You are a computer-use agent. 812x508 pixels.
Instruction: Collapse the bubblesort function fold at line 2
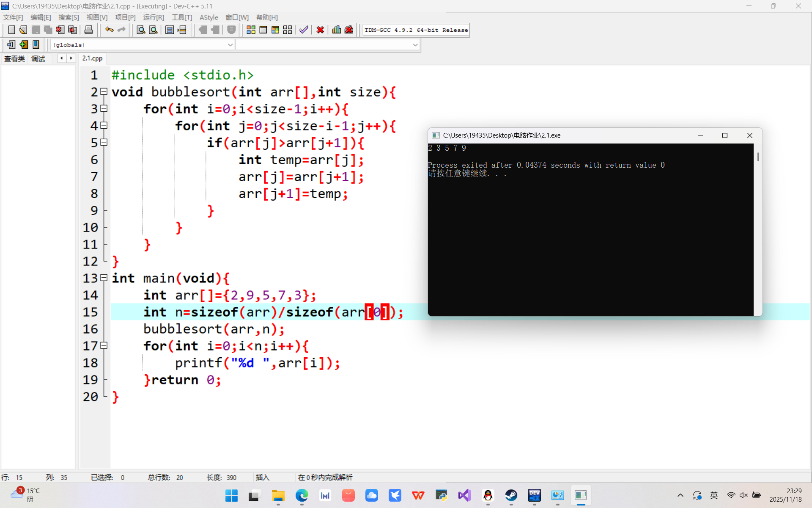click(x=104, y=91)
